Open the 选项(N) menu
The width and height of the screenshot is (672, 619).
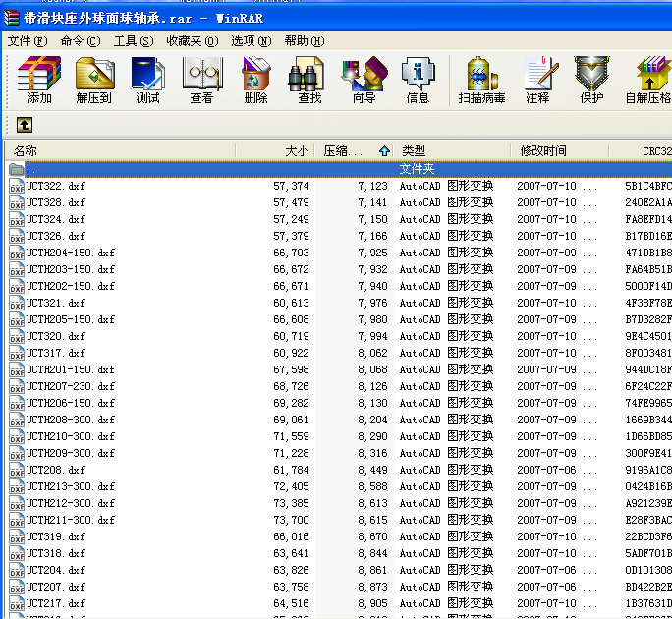tap(252, 41)
